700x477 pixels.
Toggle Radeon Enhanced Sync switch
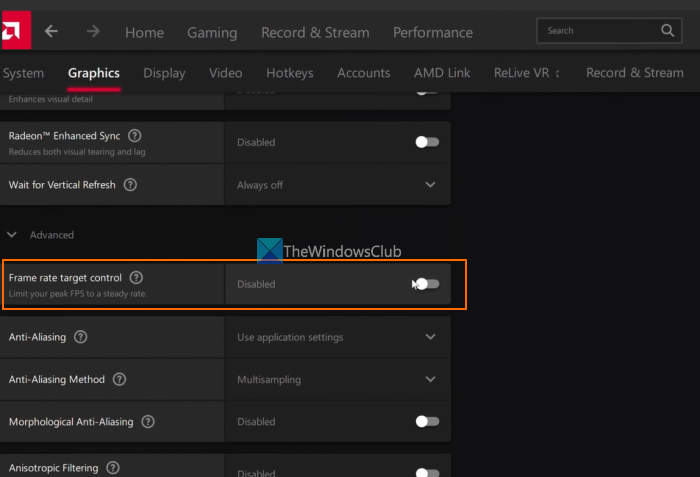(x=427, y=142)
